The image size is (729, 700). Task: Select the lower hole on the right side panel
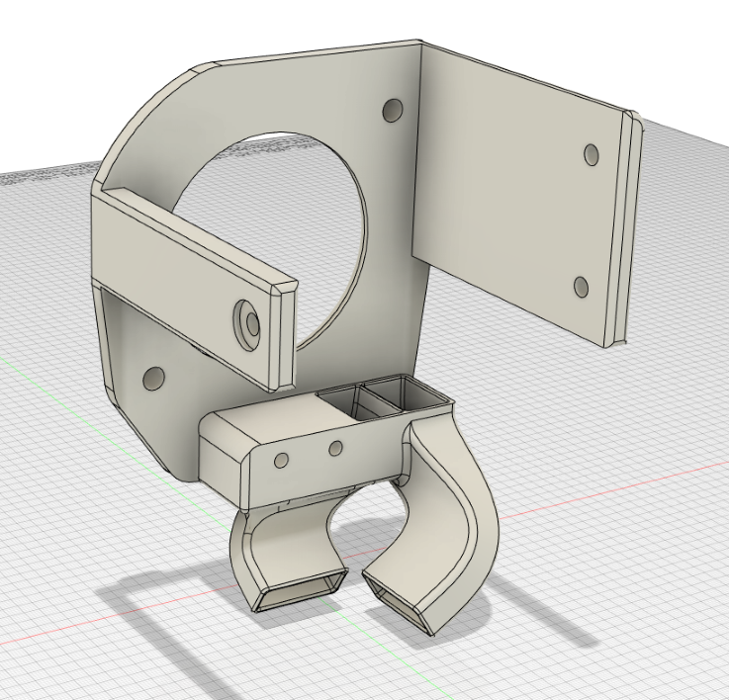coord(582,287)
